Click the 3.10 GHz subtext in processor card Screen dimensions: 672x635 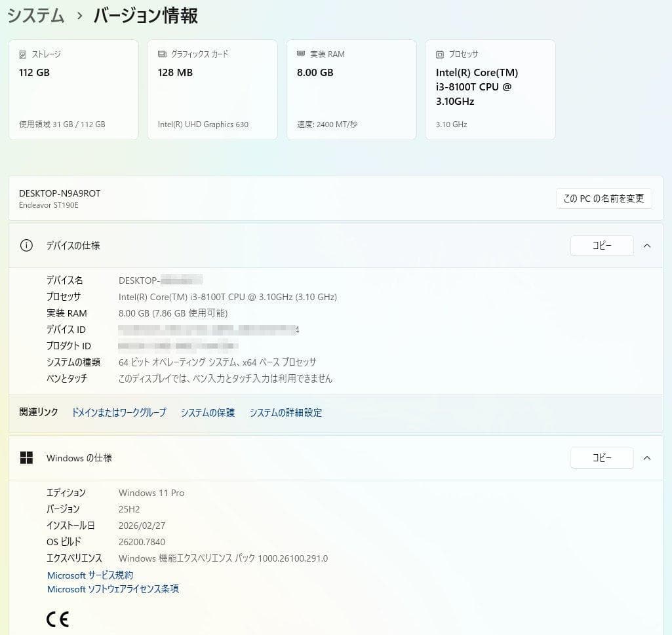[451, 125]
